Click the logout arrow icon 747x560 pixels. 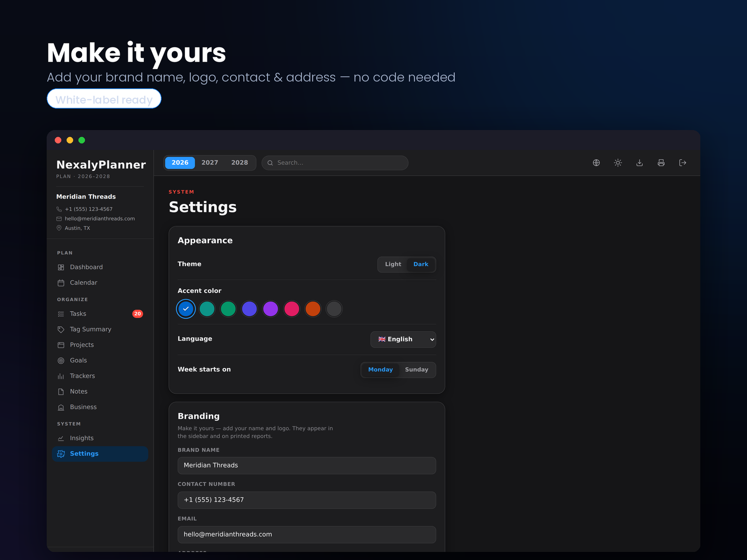[x=683, y=163]
